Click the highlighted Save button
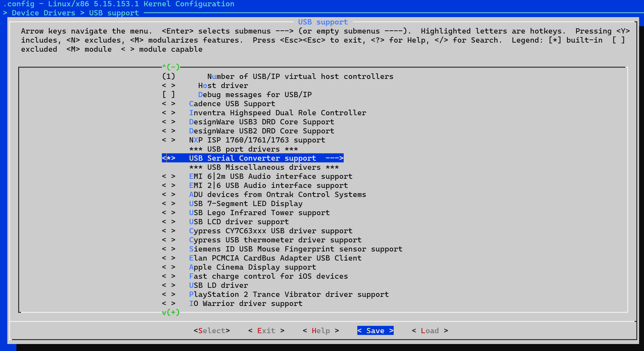This screenshot has height=351, width=644. pos(375,330)
